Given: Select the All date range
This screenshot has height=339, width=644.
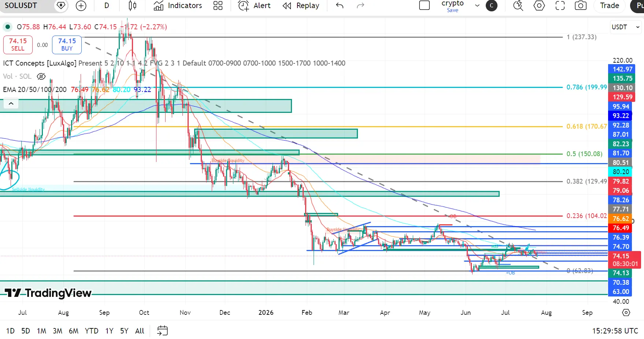Looking at the screenshot, I should [x=140, y=331].
